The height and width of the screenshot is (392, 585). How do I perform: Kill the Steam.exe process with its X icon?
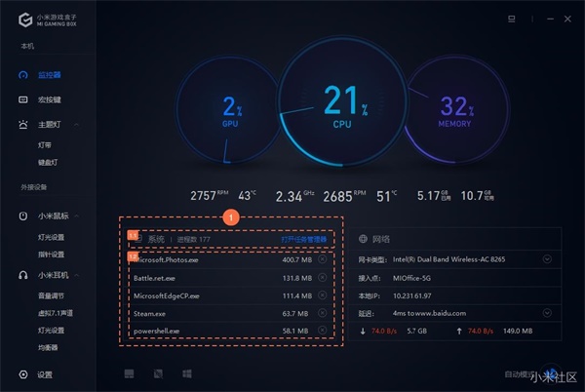tap(322, 313)
